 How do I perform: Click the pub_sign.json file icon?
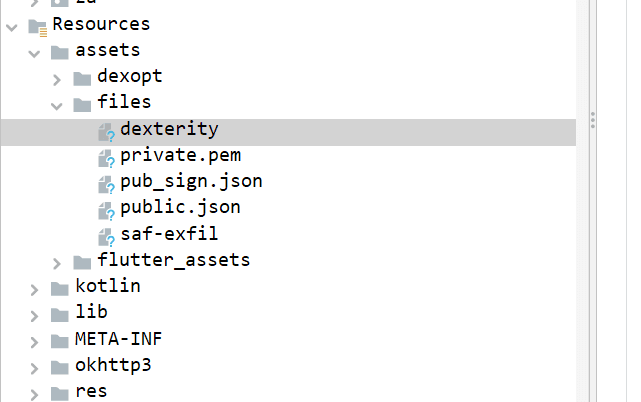click(106, 184)
